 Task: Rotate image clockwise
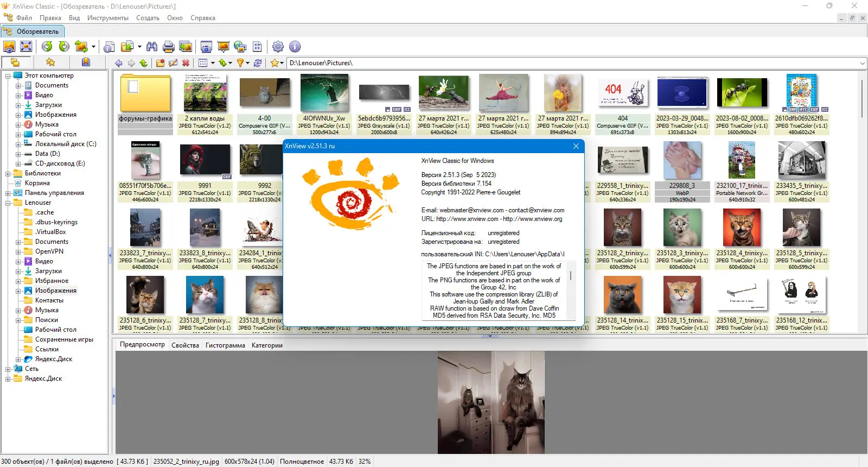click(64, 47)
